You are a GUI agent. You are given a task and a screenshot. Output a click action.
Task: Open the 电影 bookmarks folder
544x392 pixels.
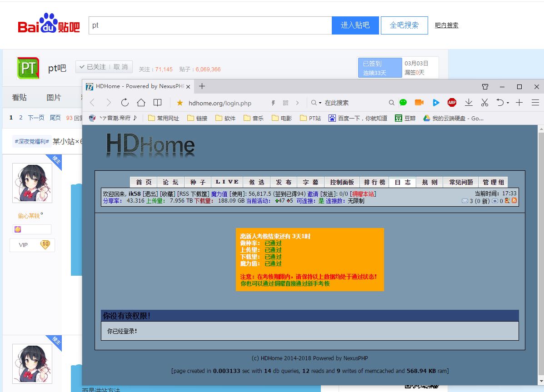[x=282, y=118]
